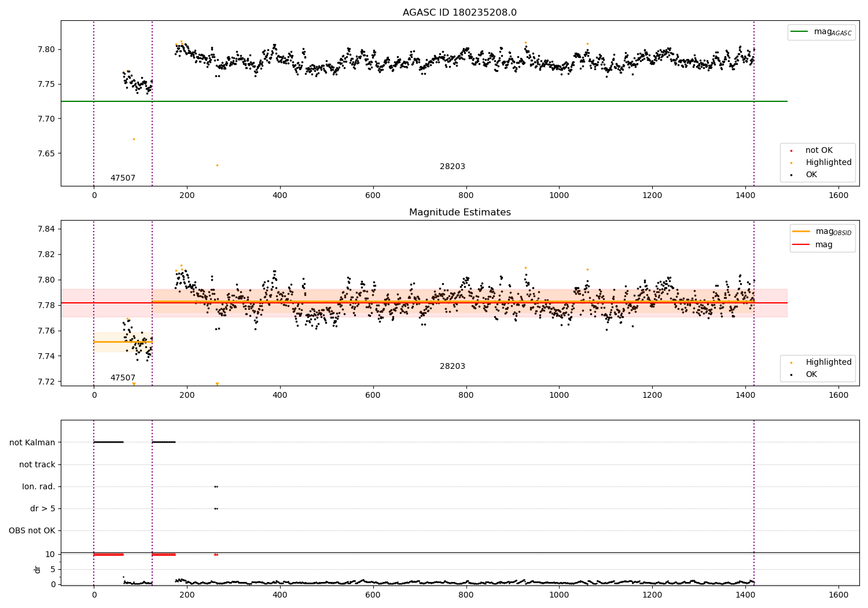The height and width of the screenshot is (608, 868).
Task: Select the mag AGASC legend entry
Action: coord(822,32)
